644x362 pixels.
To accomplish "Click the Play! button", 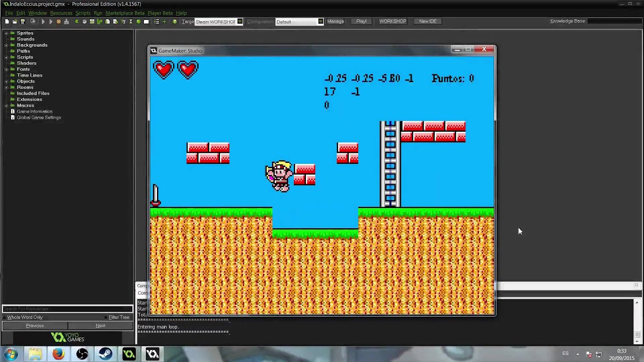I will pyautogui.click(x=361, y=22).
